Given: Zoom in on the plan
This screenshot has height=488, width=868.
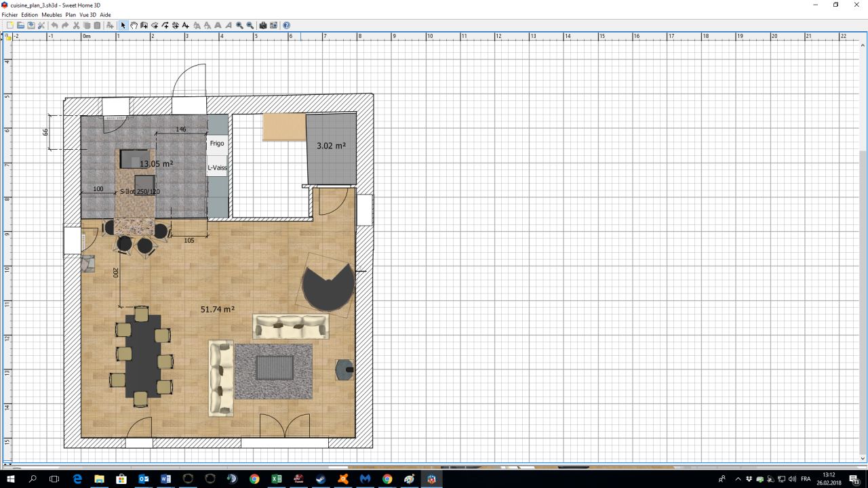Looking at the screenshot, I should 239,25.
